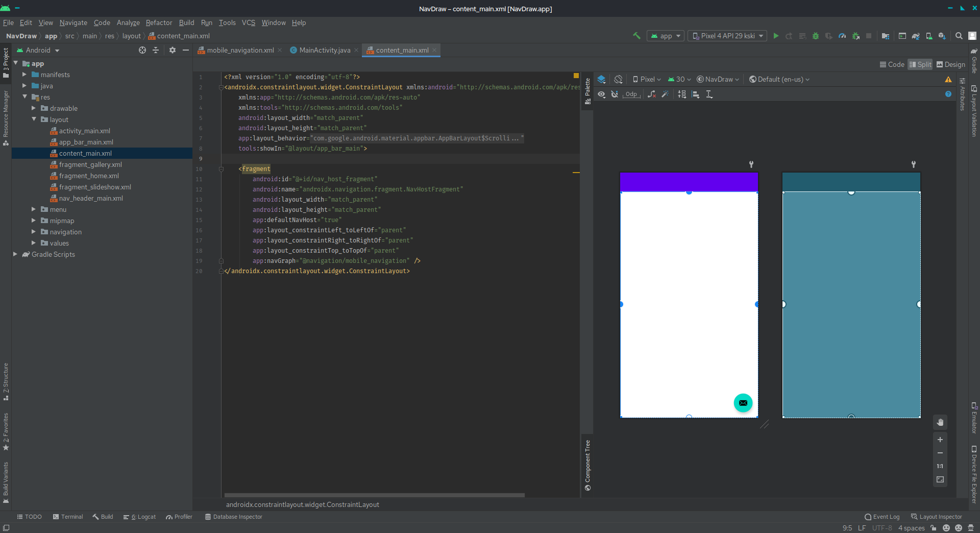Switch editor to Code view mode
This screenshot has height=533, width=980.
pyautogui.click(x=892, y=65)
